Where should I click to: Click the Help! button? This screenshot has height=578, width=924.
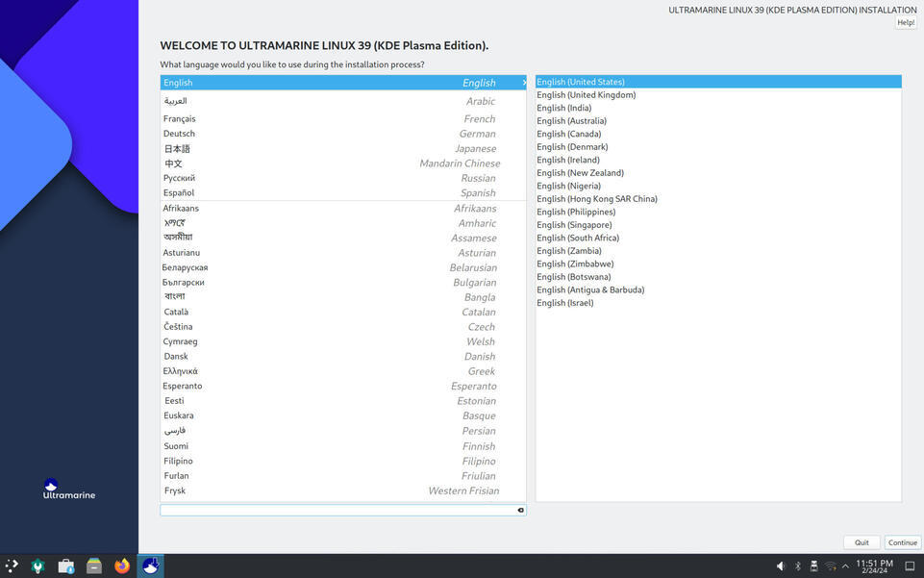(906, 22)
